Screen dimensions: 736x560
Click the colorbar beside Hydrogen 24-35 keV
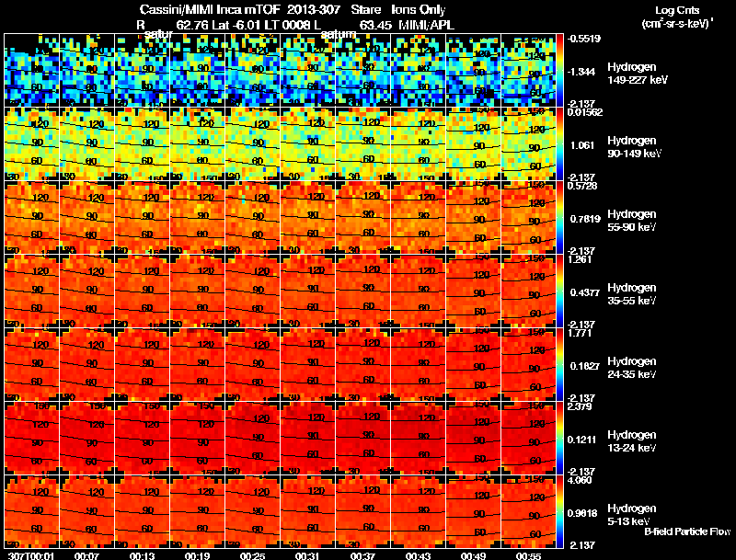tap(559, 365)
